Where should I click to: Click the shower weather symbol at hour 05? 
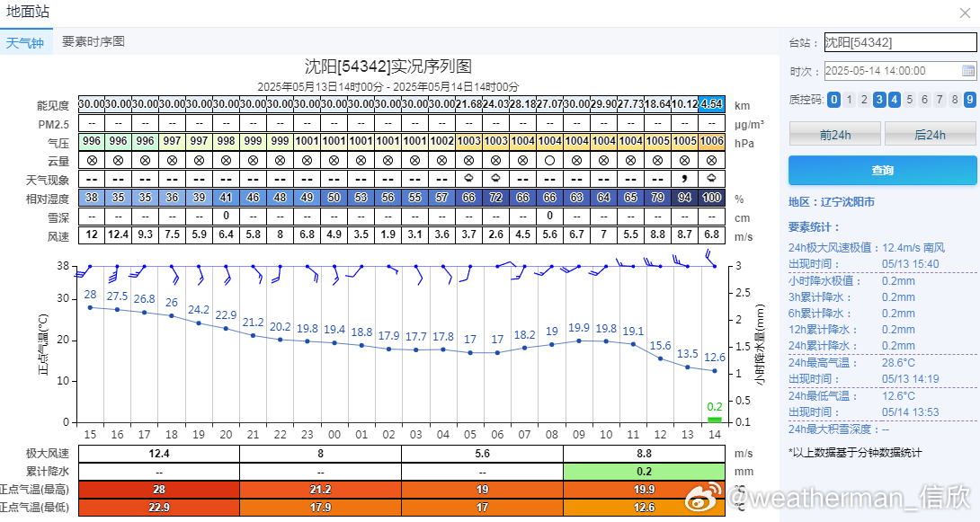[468, 179]
